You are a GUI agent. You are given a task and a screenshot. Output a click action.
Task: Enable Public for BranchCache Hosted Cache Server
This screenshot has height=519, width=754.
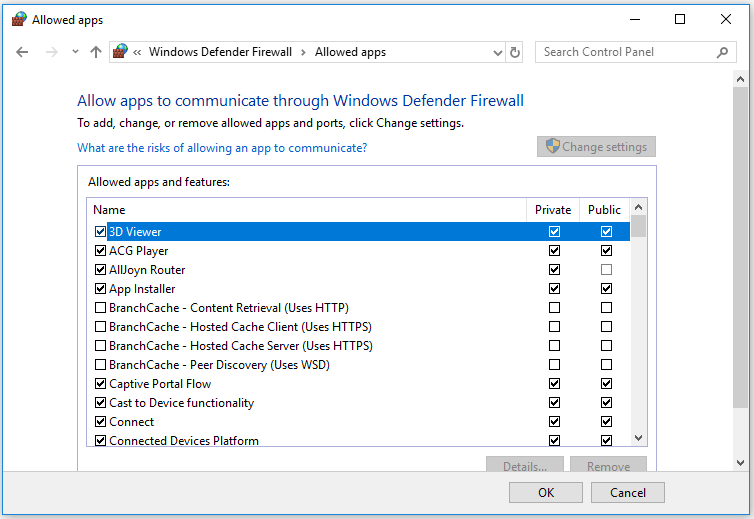[606, 345]
